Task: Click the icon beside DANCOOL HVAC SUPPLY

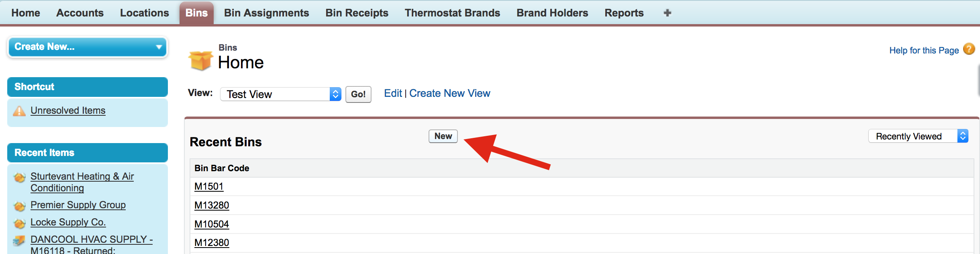Action: 19,241
